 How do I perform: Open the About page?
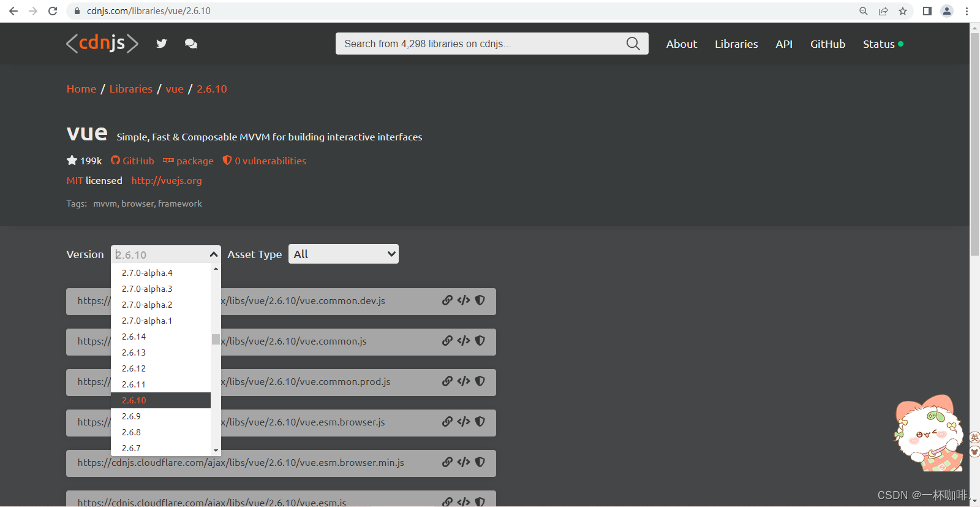click(x=682, y=44)
